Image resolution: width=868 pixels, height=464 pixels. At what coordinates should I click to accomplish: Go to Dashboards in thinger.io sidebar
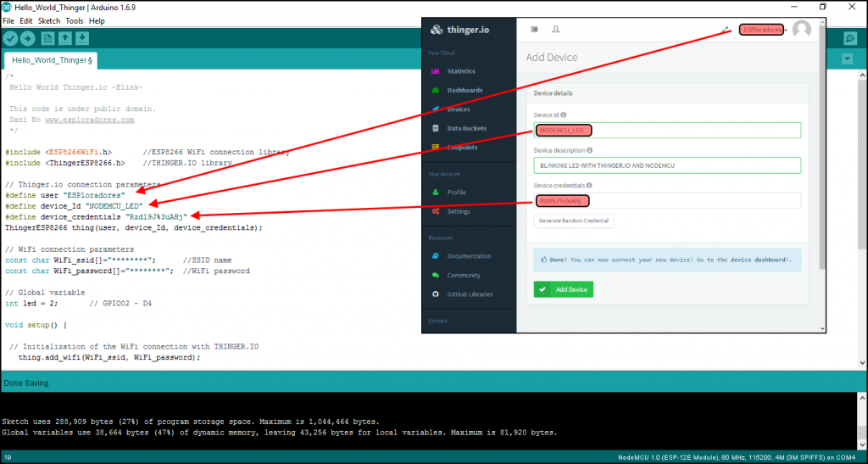tap(465, 90)
